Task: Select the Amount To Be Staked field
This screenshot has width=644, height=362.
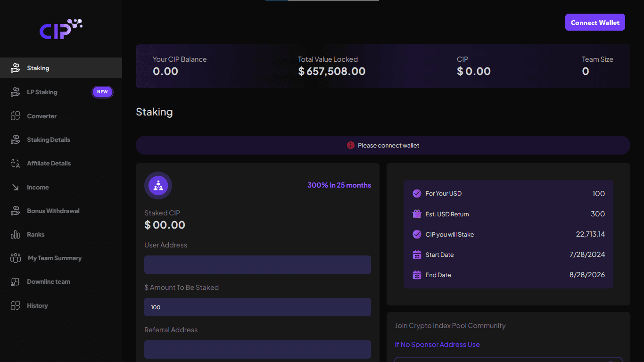Action: [257, 307]
